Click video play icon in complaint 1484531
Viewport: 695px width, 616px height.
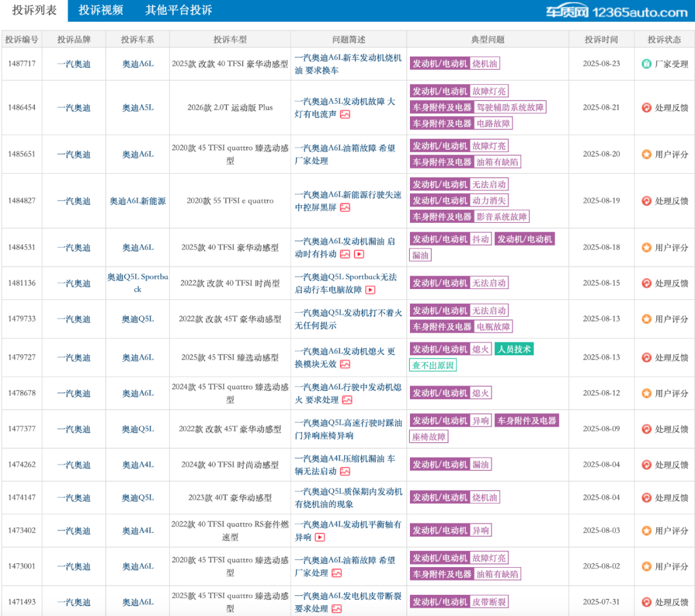(x=359, y=254)
